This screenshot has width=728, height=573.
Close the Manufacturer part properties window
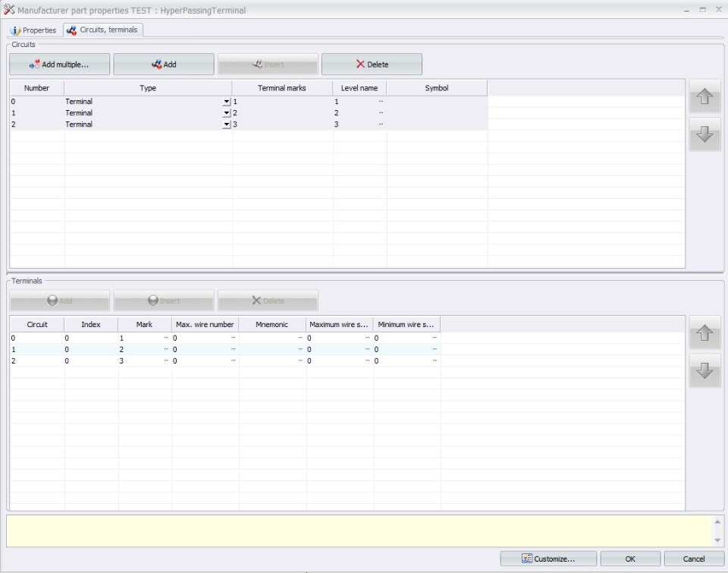coord(719,10)
